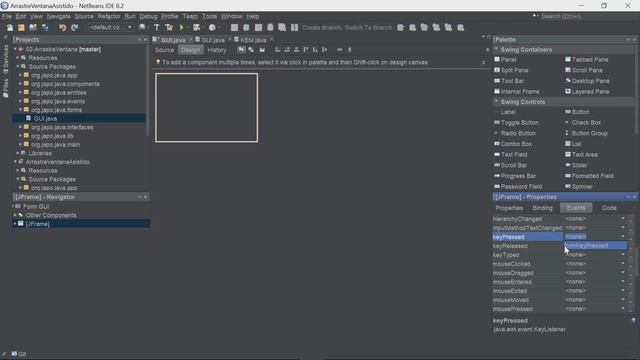Choose formKeyPressed handler option
This screenshot has height=360, width=640.
595,246
